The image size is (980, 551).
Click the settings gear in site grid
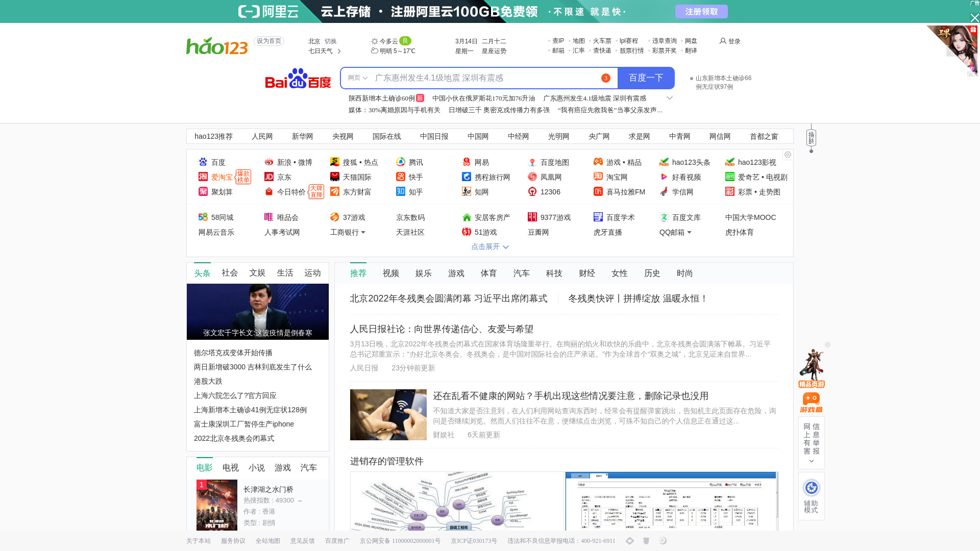788,155
